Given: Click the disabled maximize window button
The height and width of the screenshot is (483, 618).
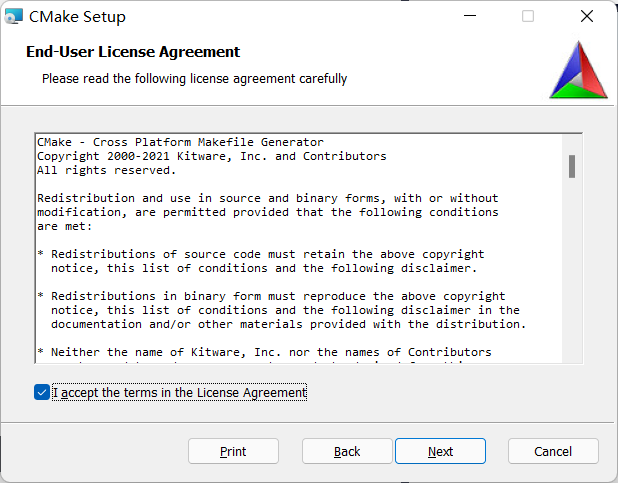Looking at the screenshot, I should click(x=528, y=17).
